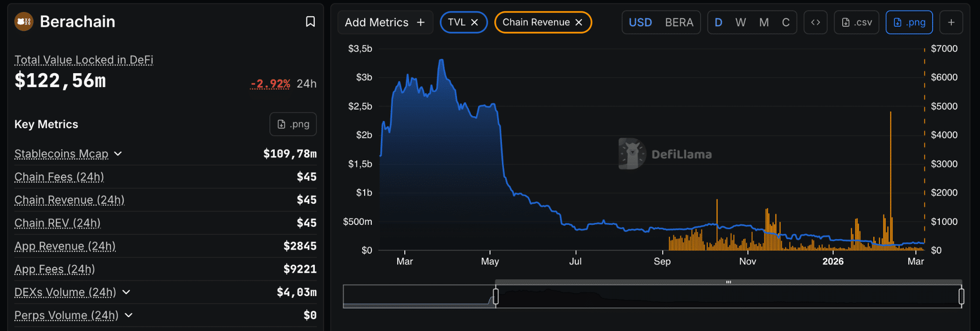Select monthly M interval
The height and width of the screenshot is (331, 980).
[x=764, y=22]
